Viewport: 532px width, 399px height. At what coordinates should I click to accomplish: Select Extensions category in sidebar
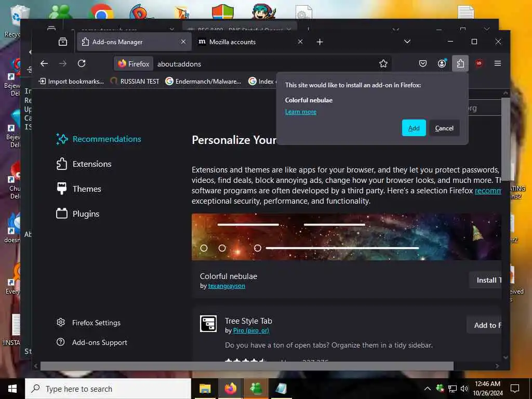(84, 164)
